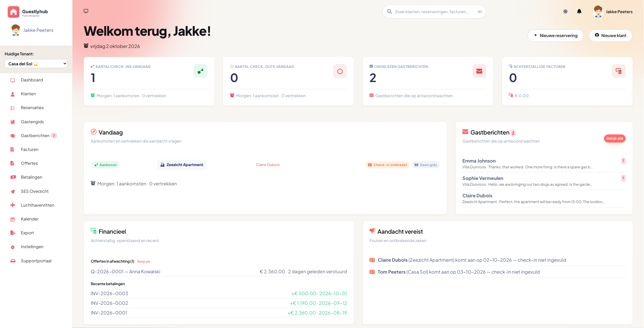Click the Export icon in sidebar
This screenshot has width=644, height=328.
point(13,233)
